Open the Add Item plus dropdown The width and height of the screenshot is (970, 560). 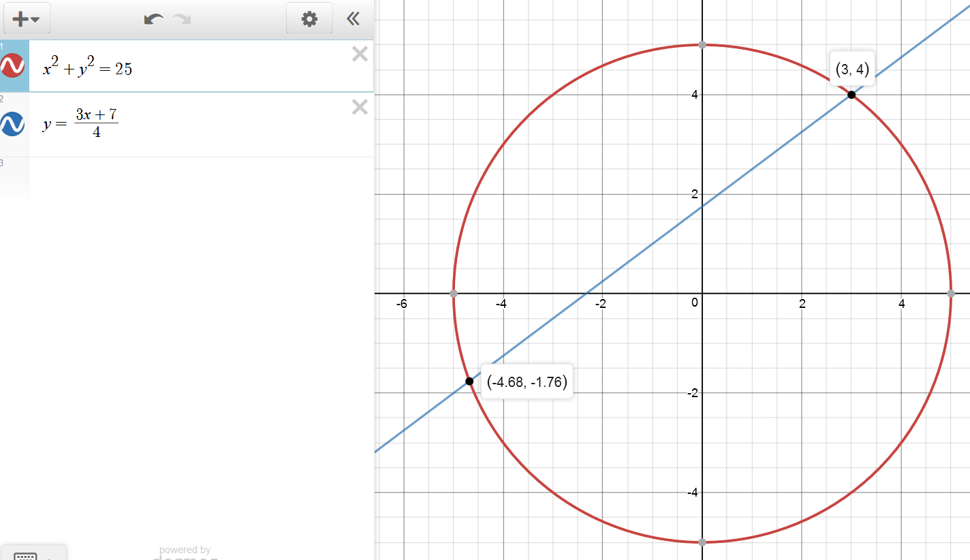[x=27, y=19]
